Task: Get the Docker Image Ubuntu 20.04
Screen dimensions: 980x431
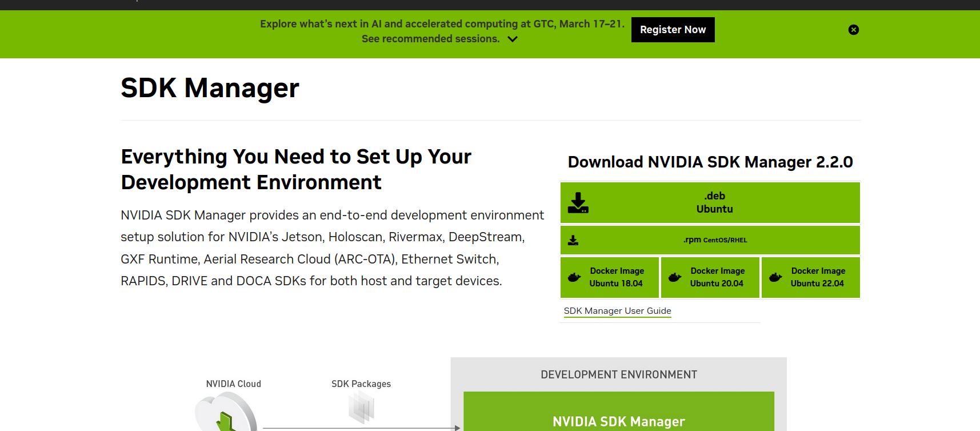Action: click(710, 277)
